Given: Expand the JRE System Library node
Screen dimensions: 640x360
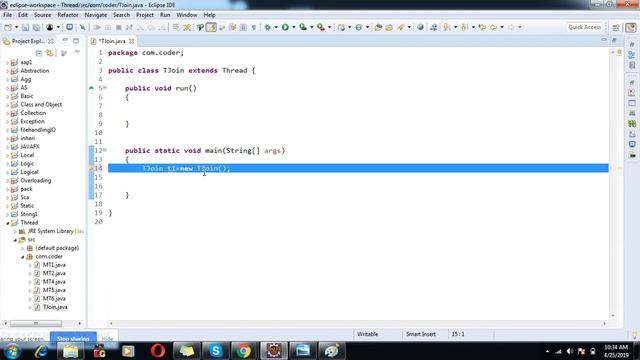Looking at the screenshot, I should click(15, 231).
